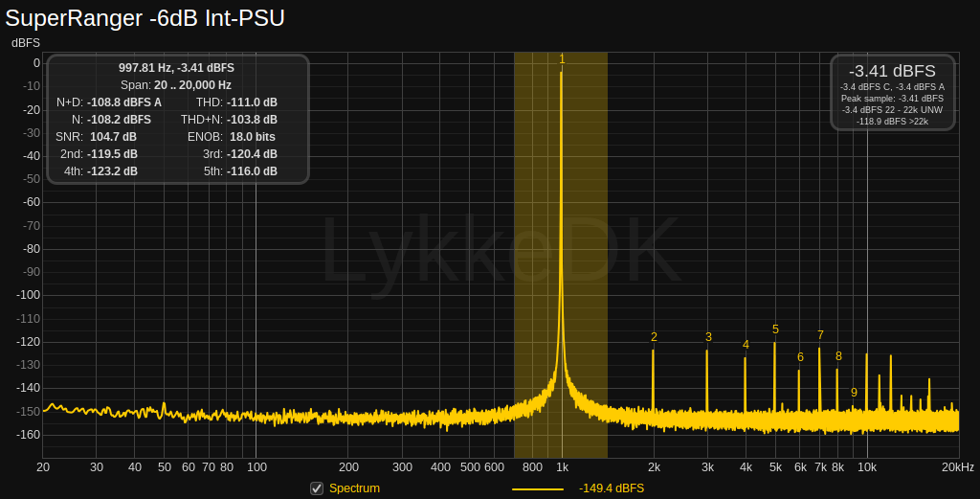Click the THD -111.0 dB value

pos(252,102)
